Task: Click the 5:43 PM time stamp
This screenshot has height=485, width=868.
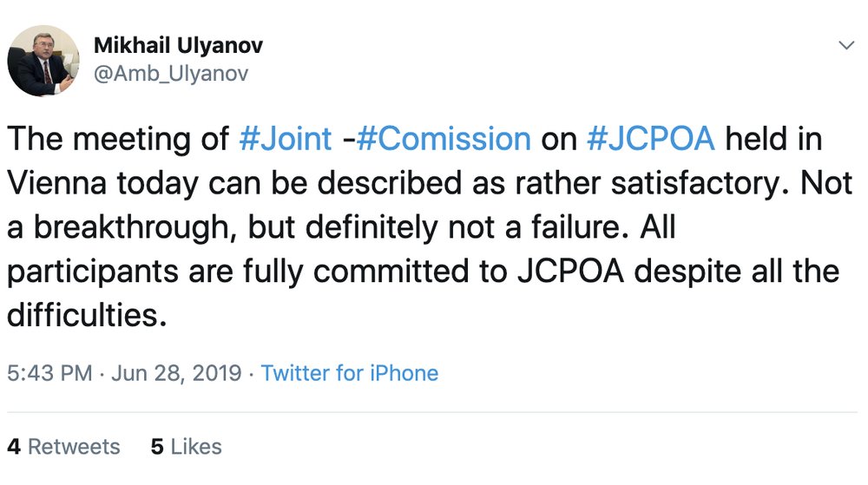Action: tap(49, 373)
